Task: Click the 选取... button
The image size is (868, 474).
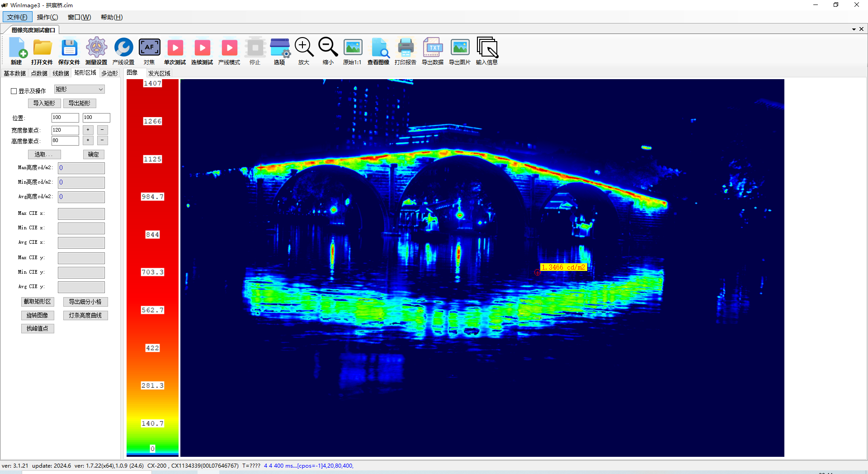Action: pyautogui.click(x=44, y=154)
